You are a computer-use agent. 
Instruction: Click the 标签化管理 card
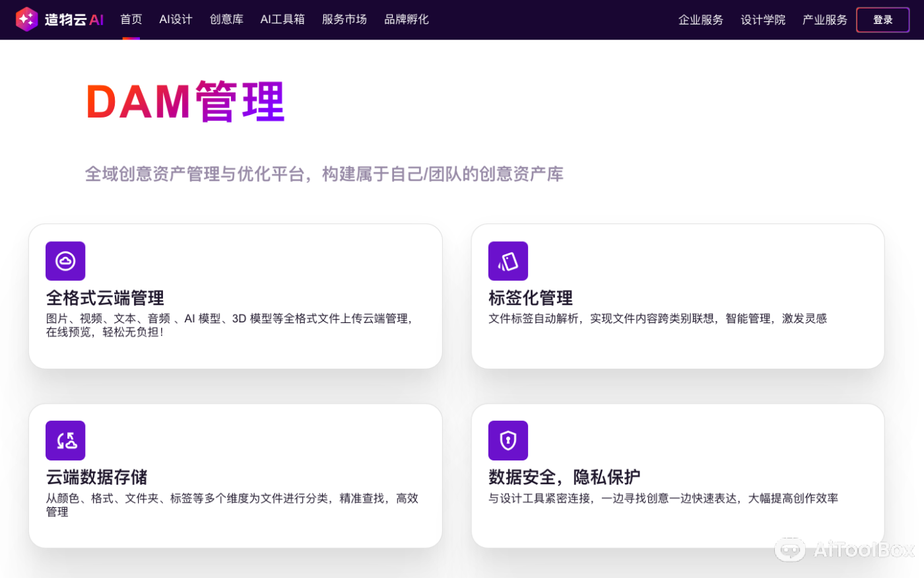click(x=677, y=295)
